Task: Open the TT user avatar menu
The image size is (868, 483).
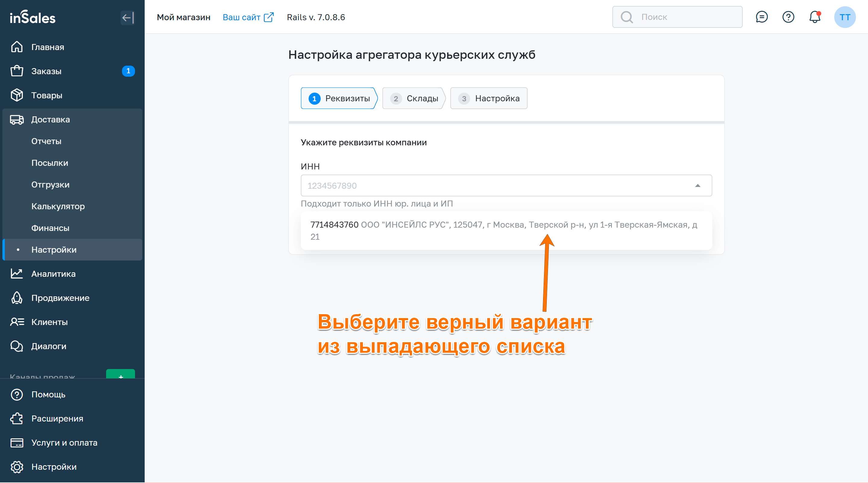Action: pyautogui.click(x=844, y=17)
